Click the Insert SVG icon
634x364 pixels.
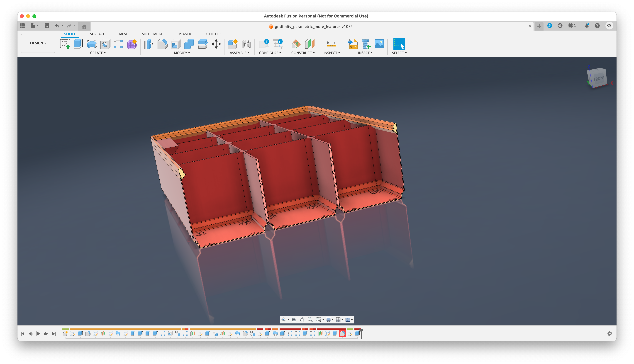click(x=353, y=44)
